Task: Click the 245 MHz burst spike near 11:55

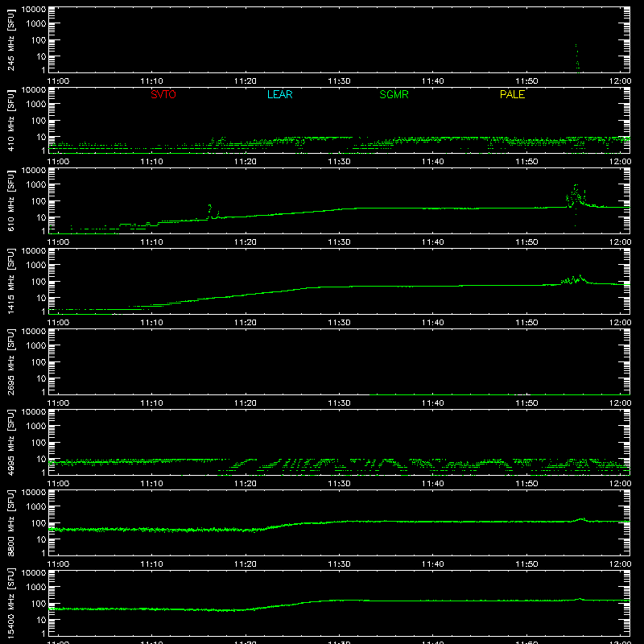Action: (x=577, y=58)
